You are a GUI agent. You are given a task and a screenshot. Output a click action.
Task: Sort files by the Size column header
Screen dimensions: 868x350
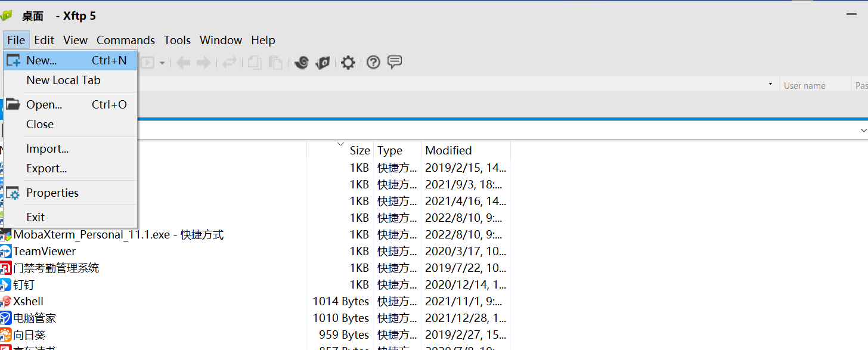point(359,151)
